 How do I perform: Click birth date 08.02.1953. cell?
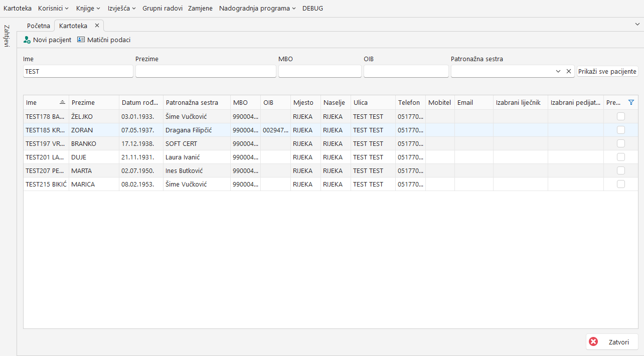click(x=141, y=184)
